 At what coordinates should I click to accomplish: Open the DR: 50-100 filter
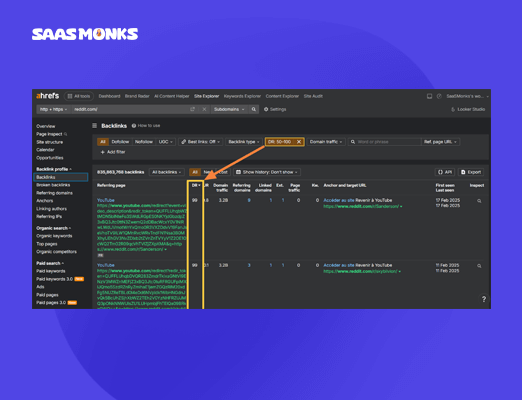click(x=280, y=142)
